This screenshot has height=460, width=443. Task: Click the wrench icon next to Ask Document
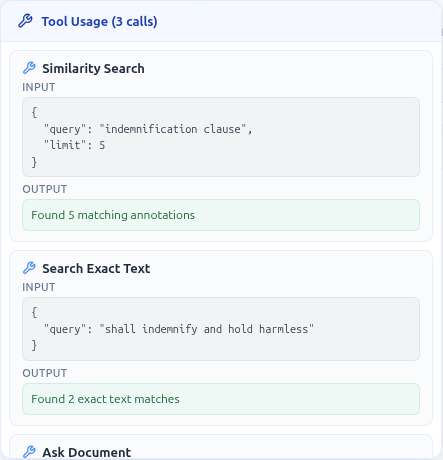click(29, 452)
